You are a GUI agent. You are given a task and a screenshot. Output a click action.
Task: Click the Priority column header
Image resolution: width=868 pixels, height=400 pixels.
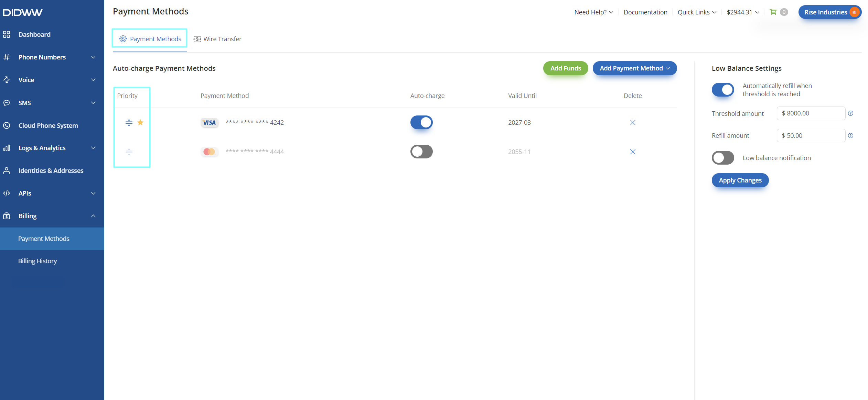coord(127,96)
